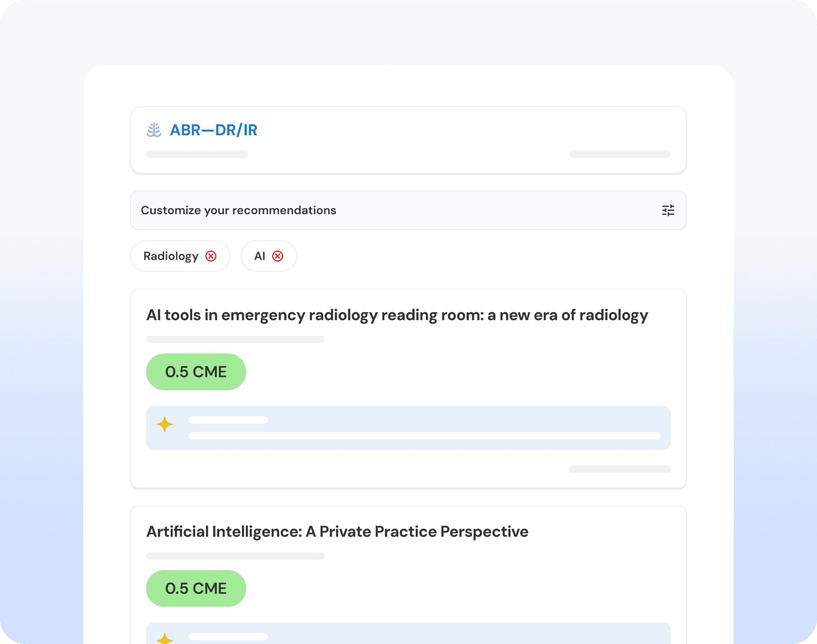Viewport: 817px width, 644px height.
Task: Click the placeholder line under first article title
Action: [x=235, y=340]
